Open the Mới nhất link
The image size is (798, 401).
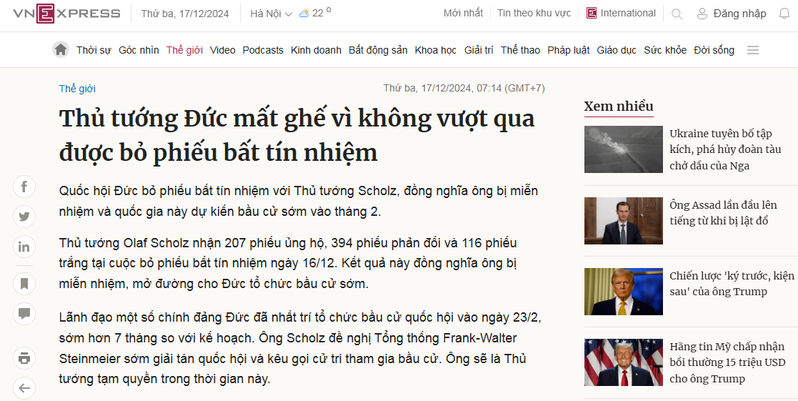coord(463,14)
